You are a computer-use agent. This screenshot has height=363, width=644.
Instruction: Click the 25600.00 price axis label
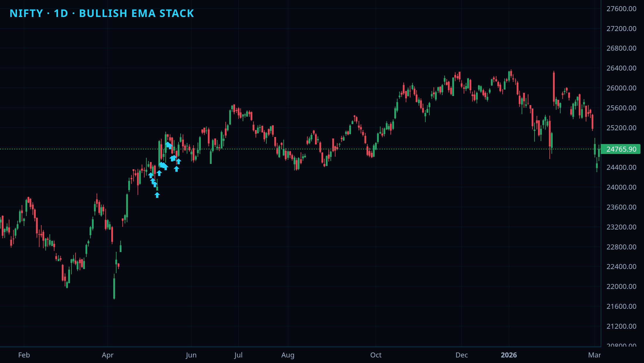(x=621, y=108)
